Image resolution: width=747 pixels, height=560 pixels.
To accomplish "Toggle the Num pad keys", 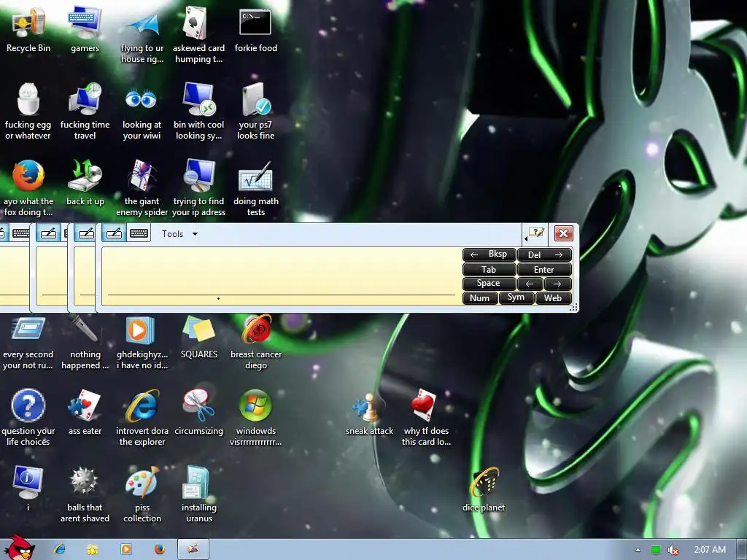I will (480, 298).
